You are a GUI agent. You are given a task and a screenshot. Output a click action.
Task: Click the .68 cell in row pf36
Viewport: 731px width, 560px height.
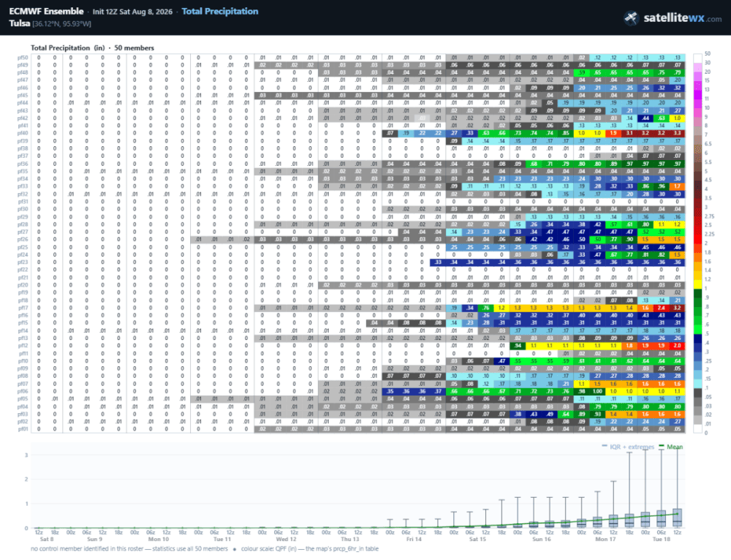[534, 164]
